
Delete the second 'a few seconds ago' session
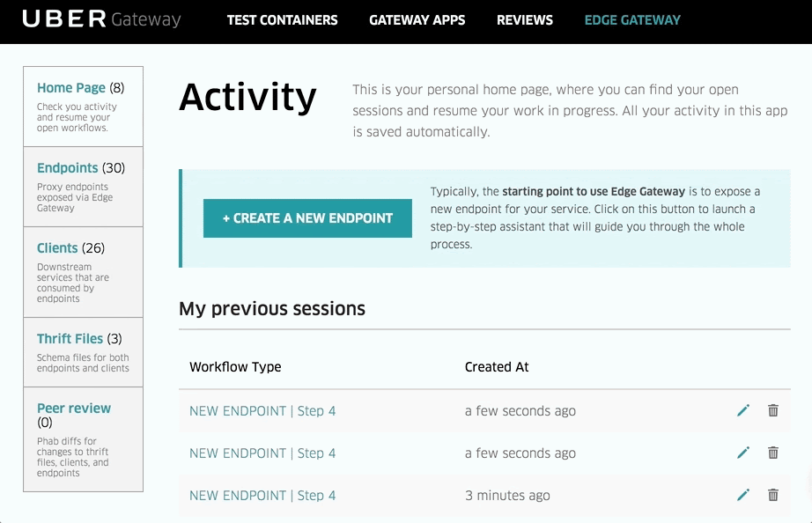click(x=773, y=453)
